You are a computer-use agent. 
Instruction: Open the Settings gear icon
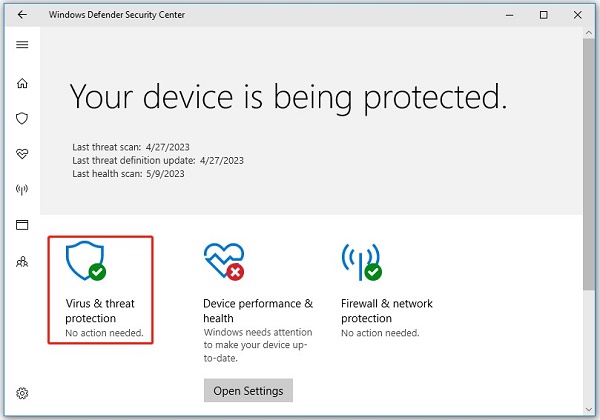pos(22,394)
